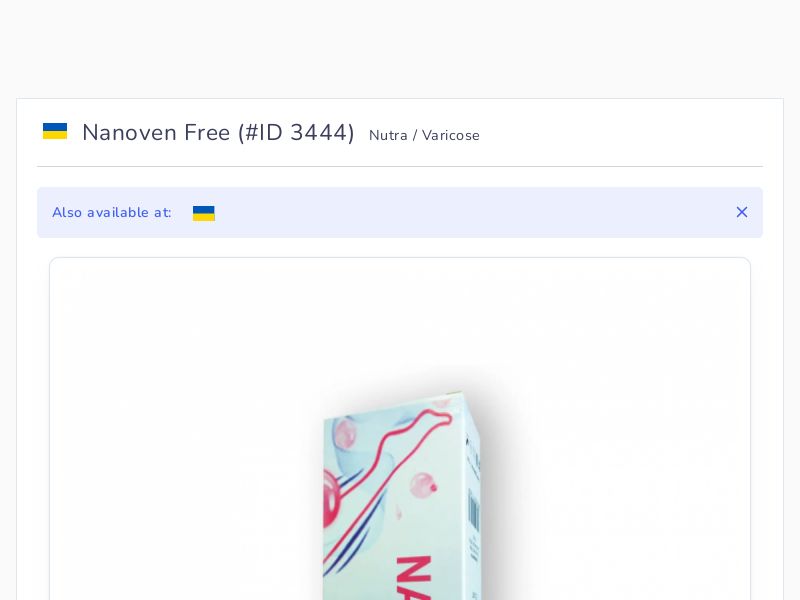
Task: Click the Also available at label
Action: point(112,212)
